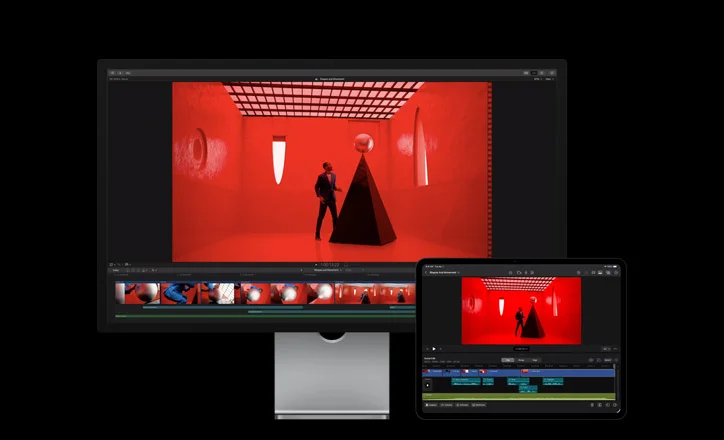Toggle the inspector panel button on the Mac

click(542, 73)
